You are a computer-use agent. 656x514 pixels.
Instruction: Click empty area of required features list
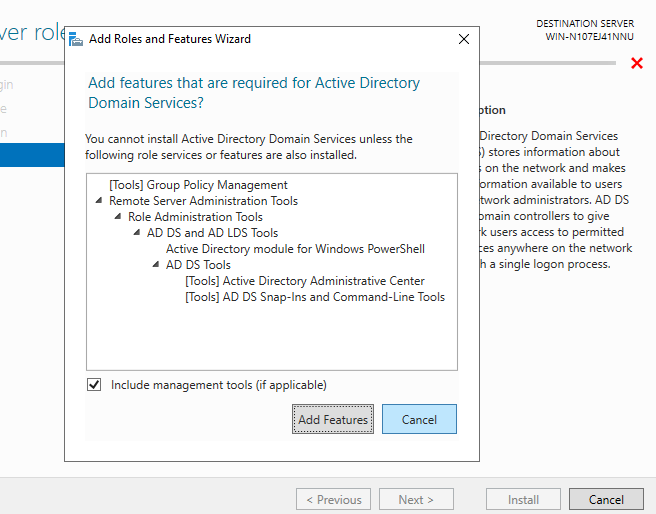click(270, 340)
